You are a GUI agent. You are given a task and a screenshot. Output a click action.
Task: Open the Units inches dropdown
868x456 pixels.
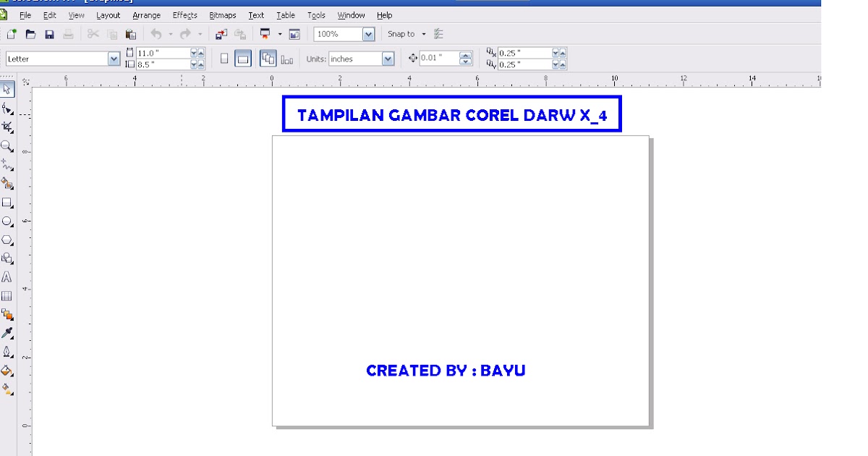pyautogui.click(x=388, y=59)
